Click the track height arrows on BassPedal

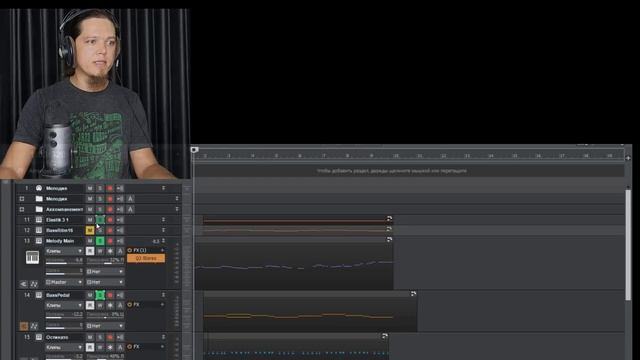tap(163, 295)
